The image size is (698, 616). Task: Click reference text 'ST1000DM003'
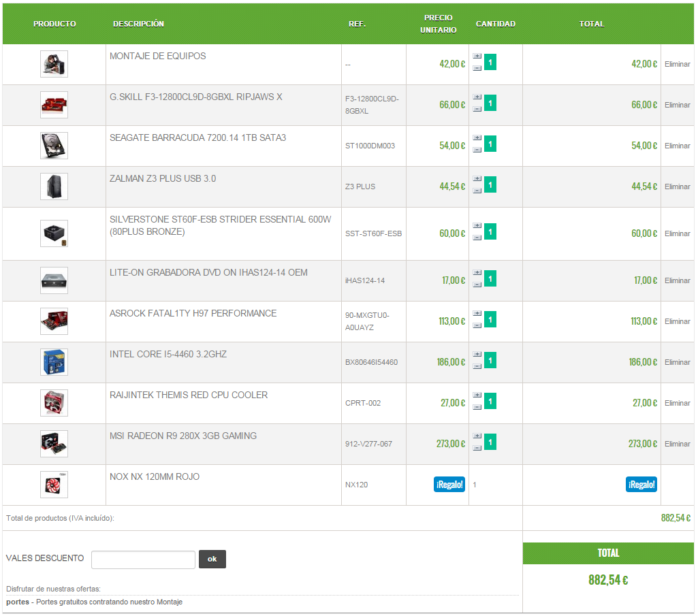370,146
